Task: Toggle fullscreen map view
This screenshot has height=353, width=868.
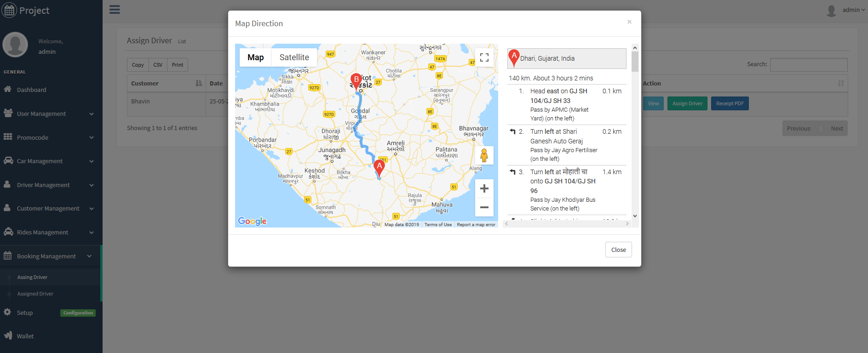Action: pos(484,57)
